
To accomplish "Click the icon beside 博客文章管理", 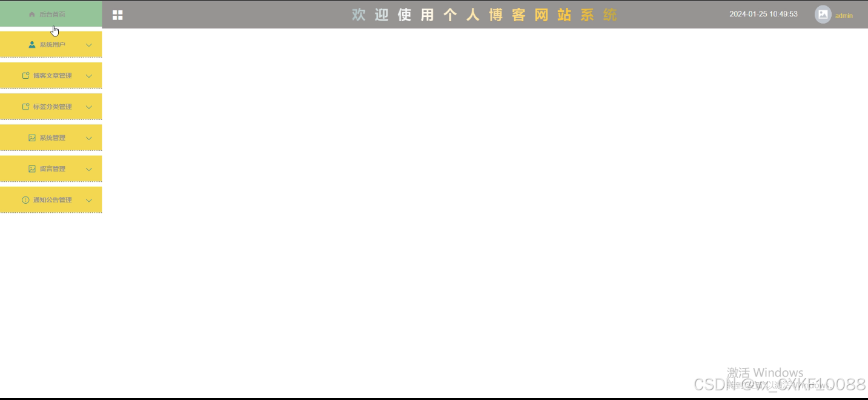I will click(x=25, y=76).
